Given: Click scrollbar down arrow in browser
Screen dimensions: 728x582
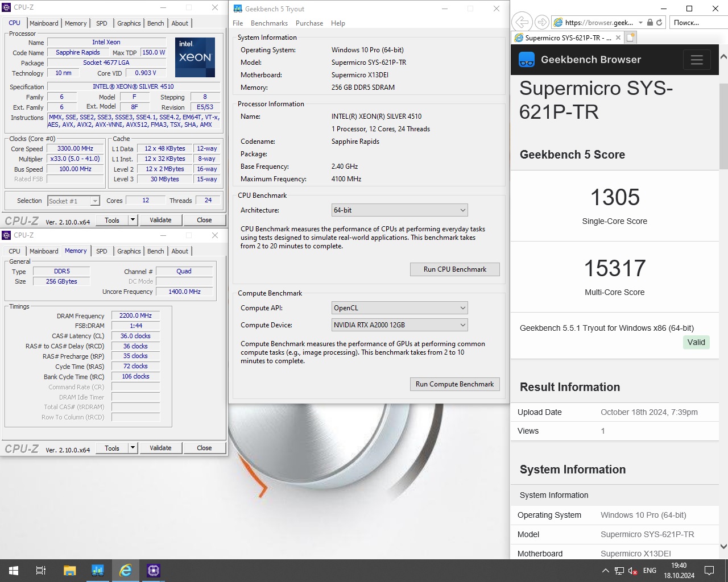Looking at the screenshot, I should click(x=723, y=547).
